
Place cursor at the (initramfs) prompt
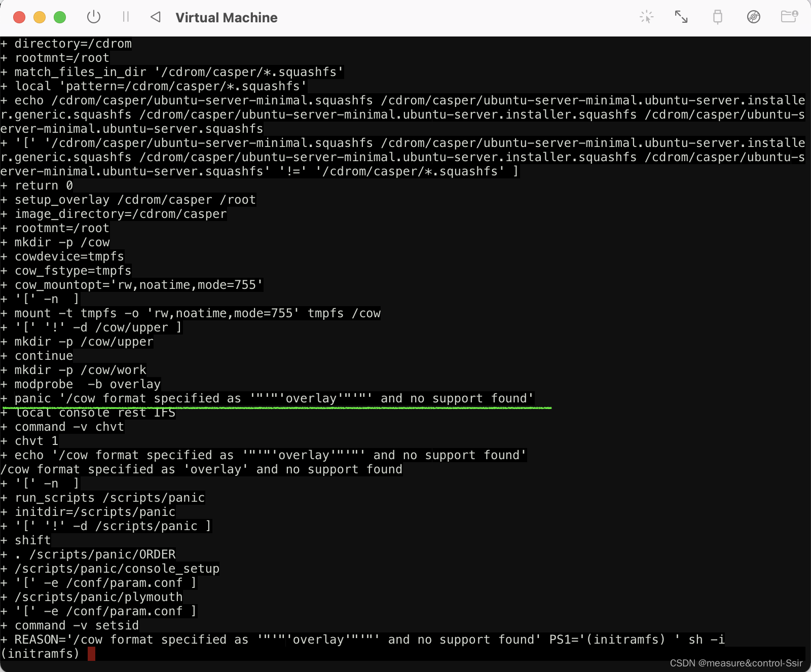[x=91, y=654]
